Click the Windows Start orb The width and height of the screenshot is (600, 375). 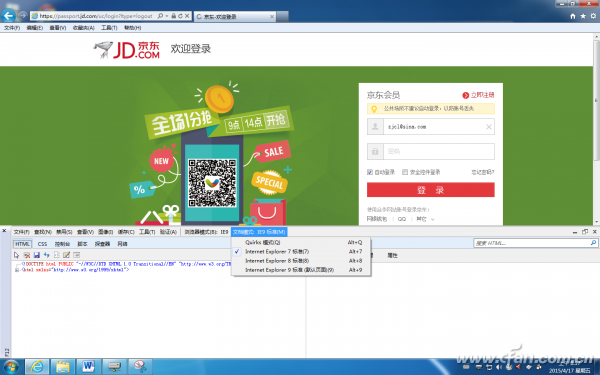pyautogui.click(x=10, y=367)
